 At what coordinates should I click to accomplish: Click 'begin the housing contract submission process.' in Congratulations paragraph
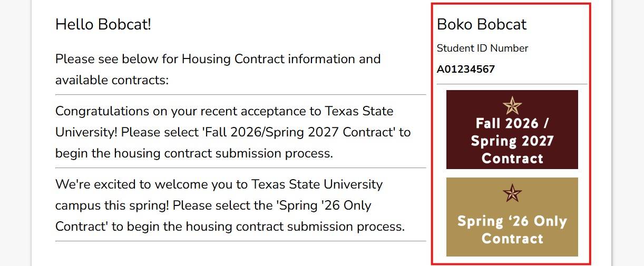point(194,153)
